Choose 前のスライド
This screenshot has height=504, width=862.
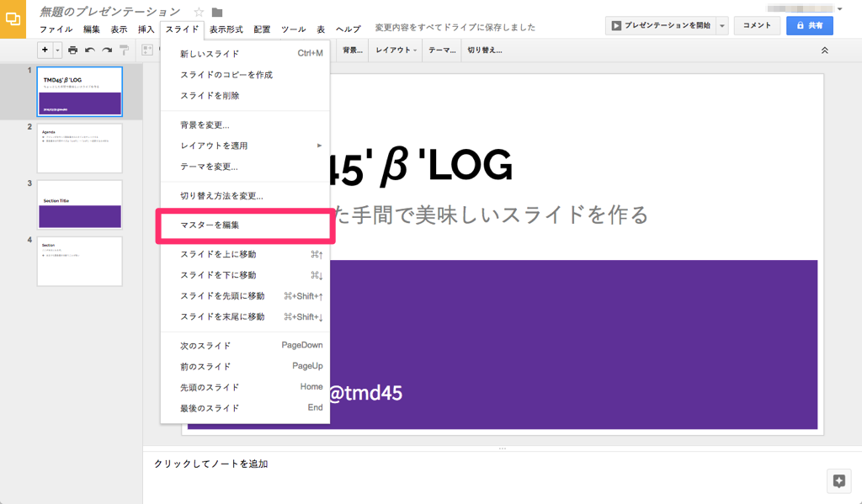[x=245, y=367]
